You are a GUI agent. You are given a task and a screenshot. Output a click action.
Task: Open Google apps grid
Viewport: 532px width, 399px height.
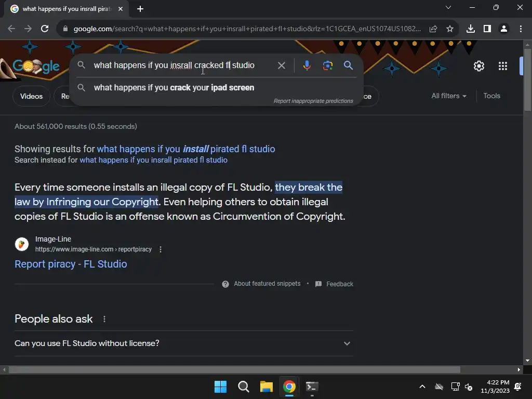pos(503,66)
